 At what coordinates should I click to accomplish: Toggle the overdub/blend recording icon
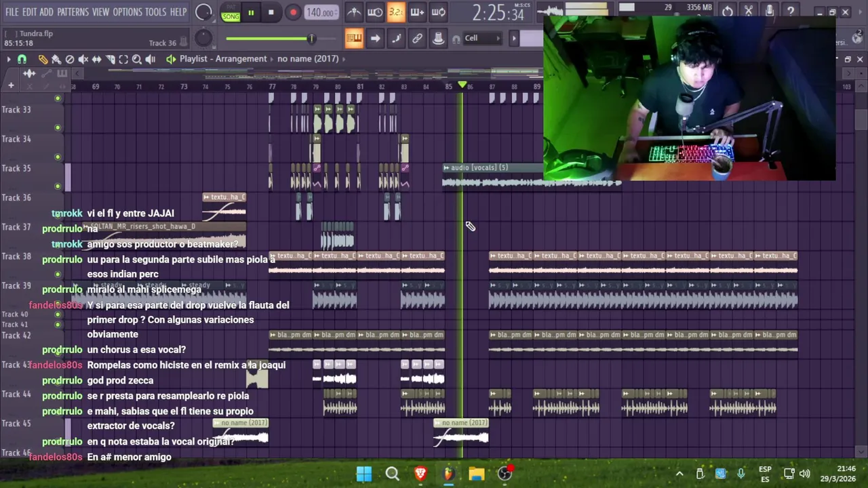[417, 12]
